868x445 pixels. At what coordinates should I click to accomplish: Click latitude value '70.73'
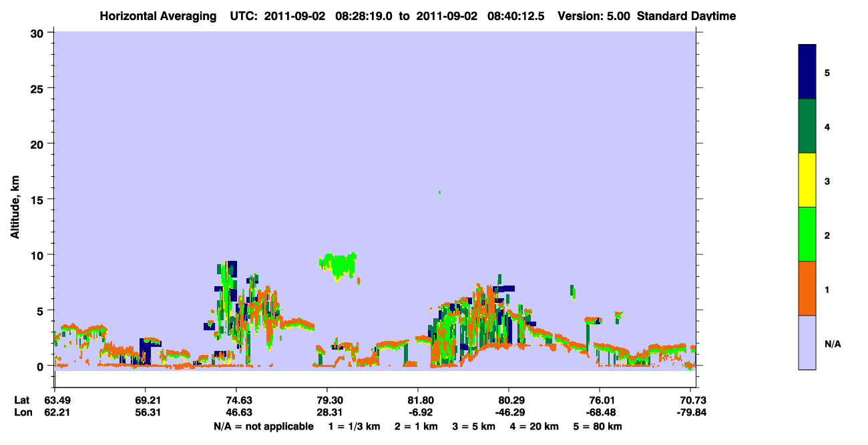click(694, 400)
